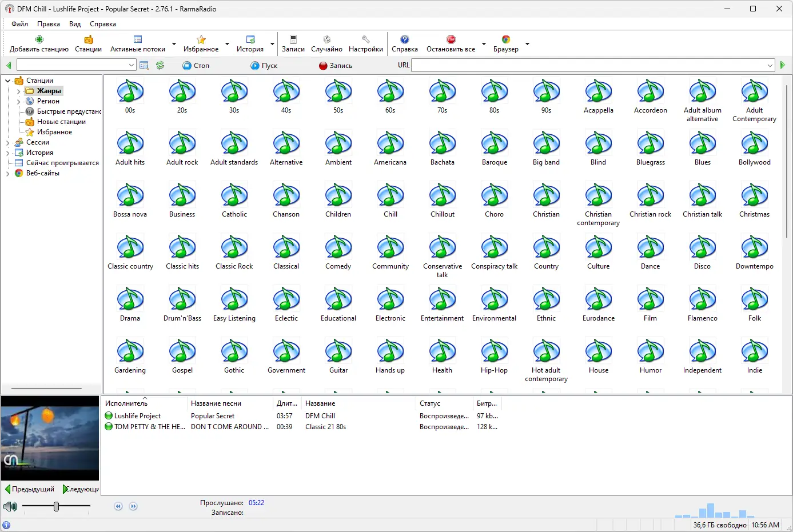Screen dimensions: 793x532
Task: Click the Add Station (Добавить станцию) toolbar icon
Action: tap(39, 40)
